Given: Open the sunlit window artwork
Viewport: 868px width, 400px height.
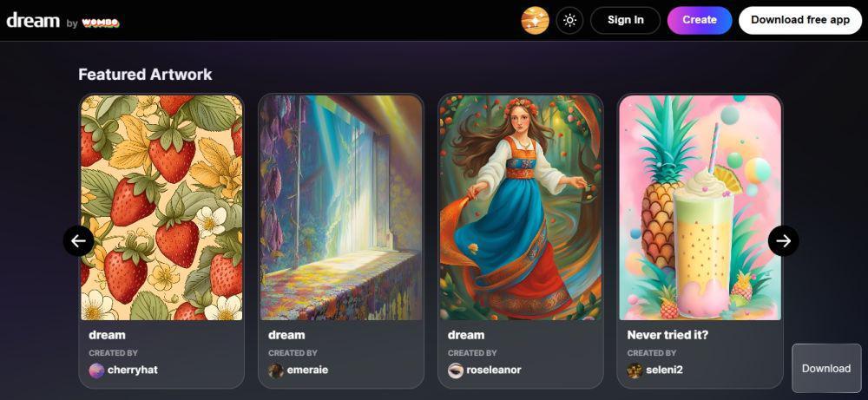Looking at the screenshot, I should 341,207.
